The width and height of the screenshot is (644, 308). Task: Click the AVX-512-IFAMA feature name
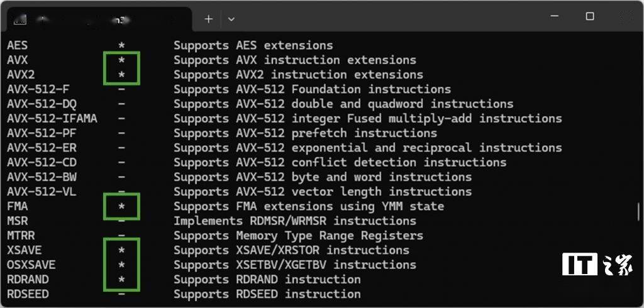pyautogui.click(x=52, y=119)
